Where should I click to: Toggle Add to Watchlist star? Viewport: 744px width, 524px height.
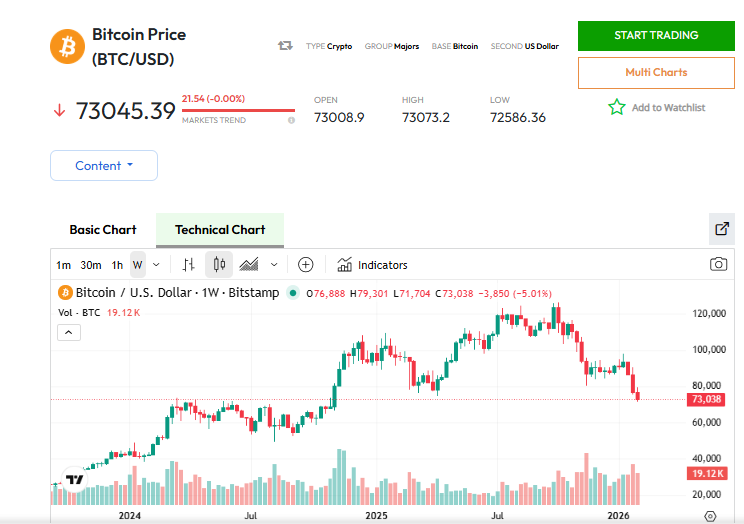tap(617, 107)
